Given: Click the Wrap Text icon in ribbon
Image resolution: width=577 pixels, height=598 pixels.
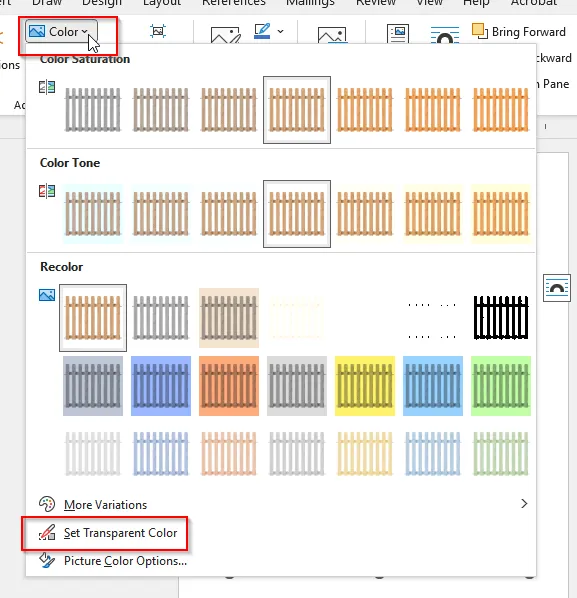Looking at the screenshot, I should click(445, 34).
